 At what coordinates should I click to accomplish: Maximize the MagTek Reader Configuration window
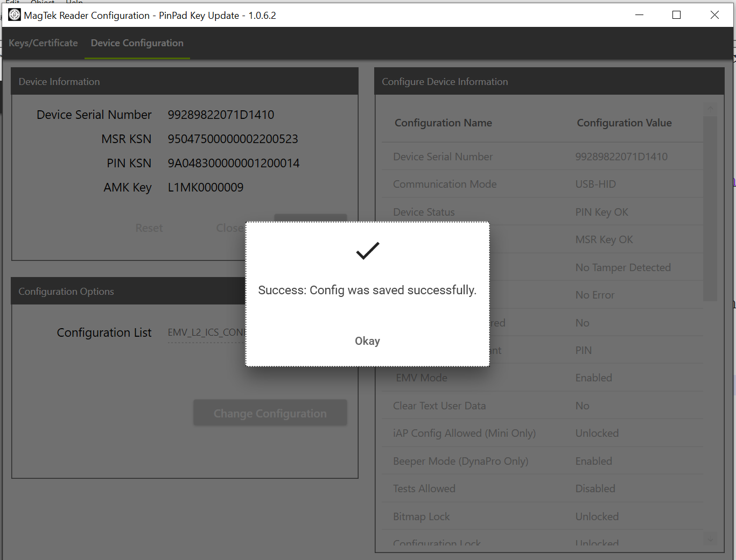(676, 15)
